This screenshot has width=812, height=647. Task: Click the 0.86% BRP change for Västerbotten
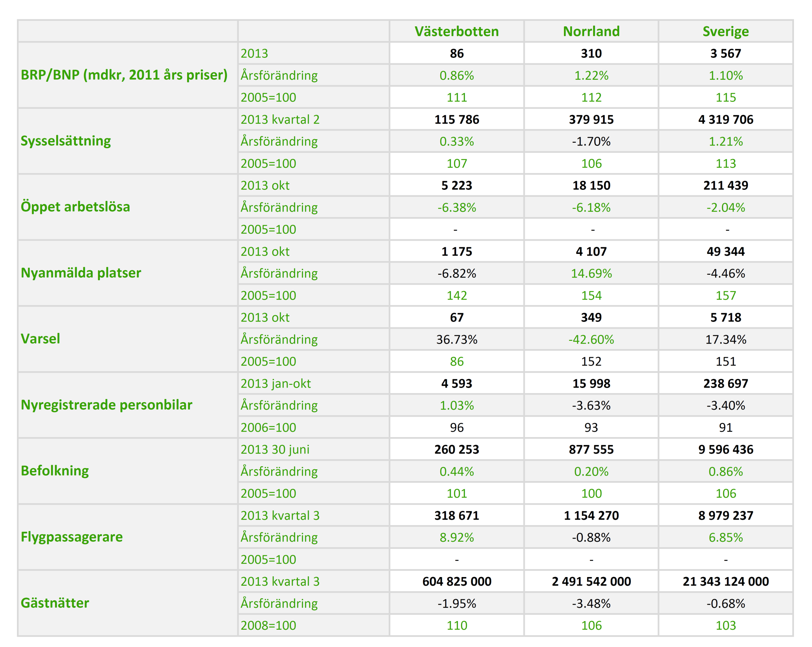[x=457, y=75]
